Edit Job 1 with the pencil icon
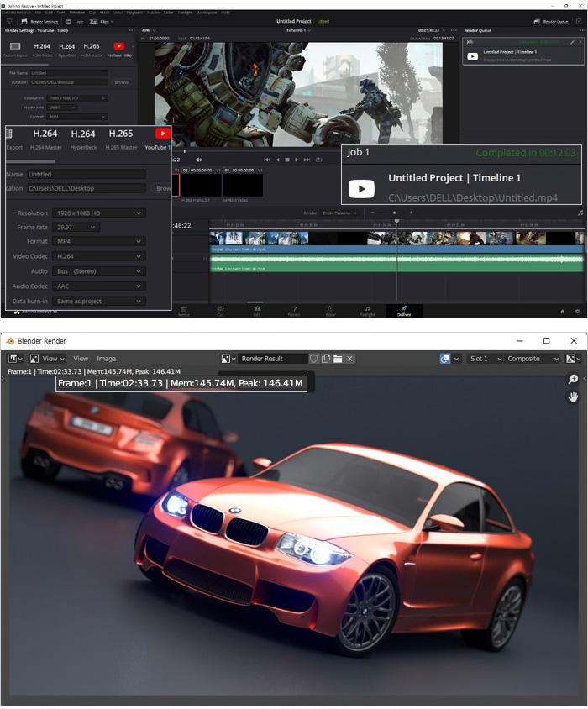Image resolution: width=588 pixels, height=709 pixels. pos(572,42)
